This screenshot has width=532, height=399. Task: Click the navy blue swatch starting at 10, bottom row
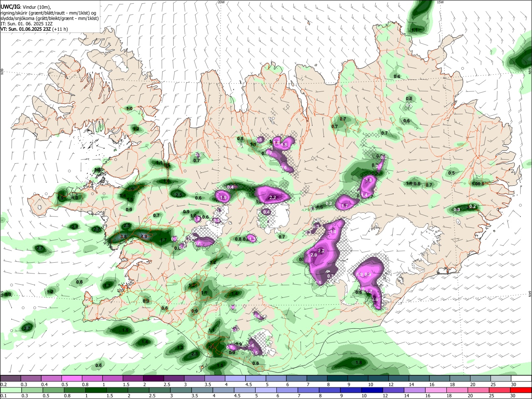tap(371, 390)
